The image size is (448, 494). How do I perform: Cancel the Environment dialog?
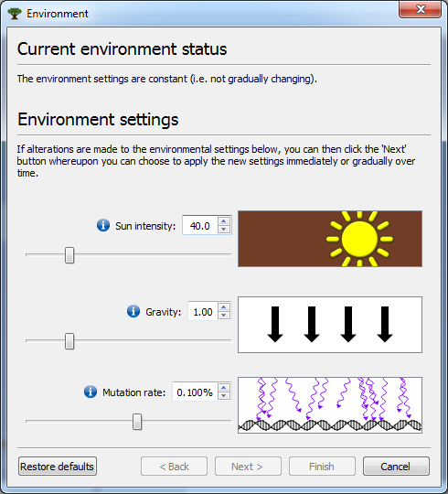coord(396,467)
